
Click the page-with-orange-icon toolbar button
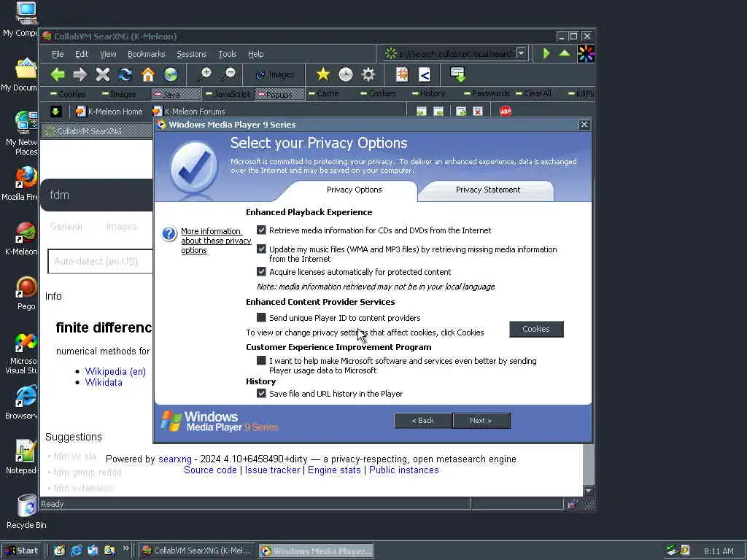tap(402, 74)
